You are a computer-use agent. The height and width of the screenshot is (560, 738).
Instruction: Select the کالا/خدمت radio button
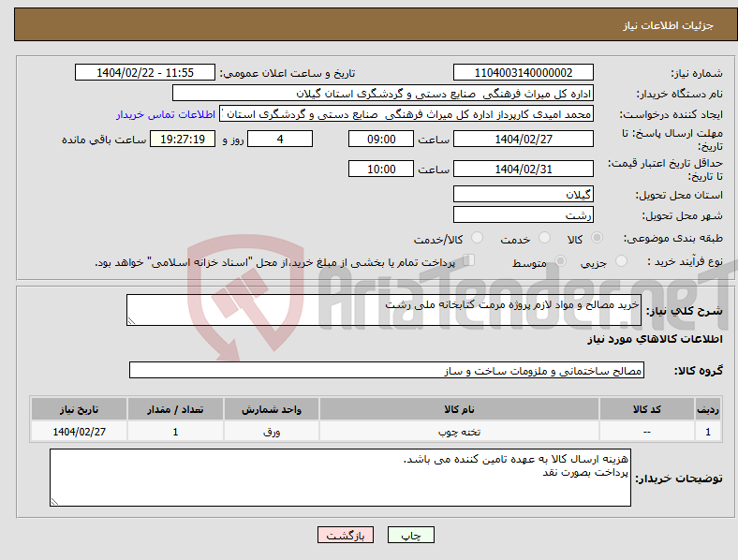478,238
